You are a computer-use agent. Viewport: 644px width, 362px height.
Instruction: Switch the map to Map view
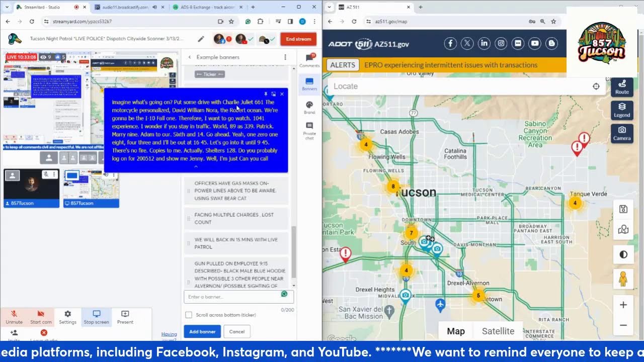pos(456,331)
